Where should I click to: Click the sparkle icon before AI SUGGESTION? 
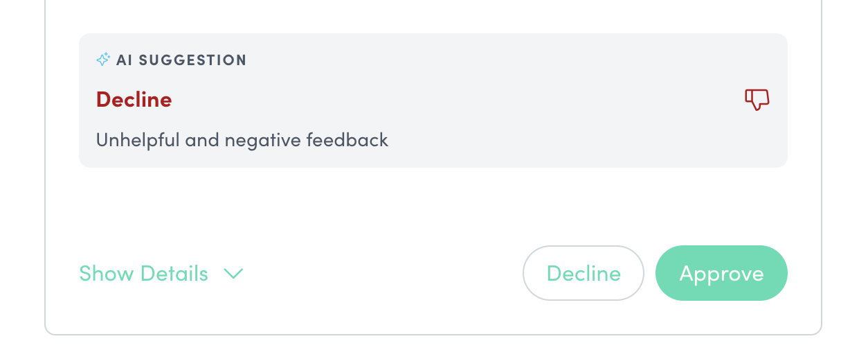point(103,60)
